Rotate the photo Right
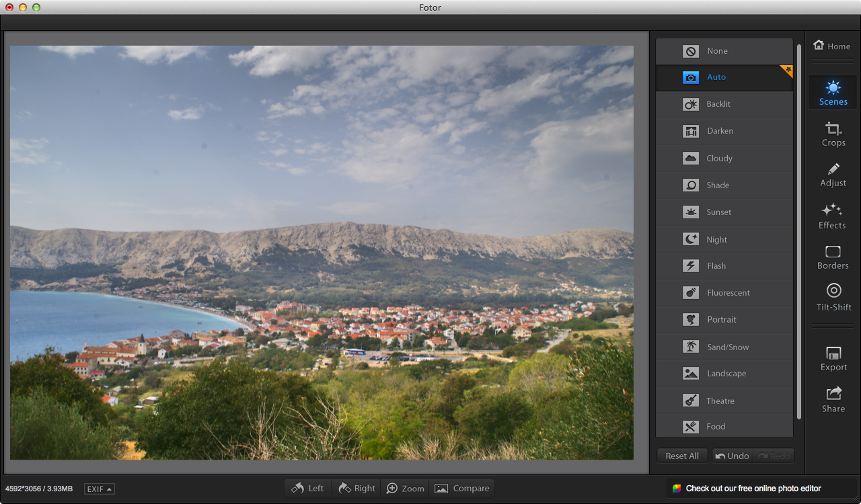 357,489
